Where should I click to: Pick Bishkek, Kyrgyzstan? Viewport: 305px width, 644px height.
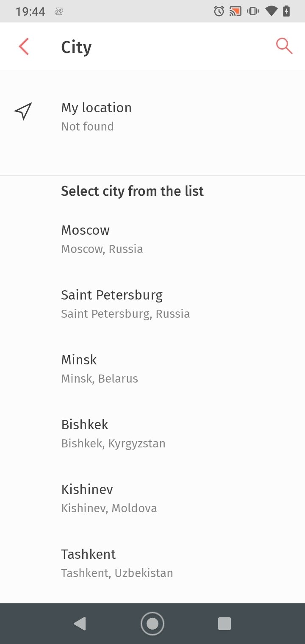coord(113,433)
